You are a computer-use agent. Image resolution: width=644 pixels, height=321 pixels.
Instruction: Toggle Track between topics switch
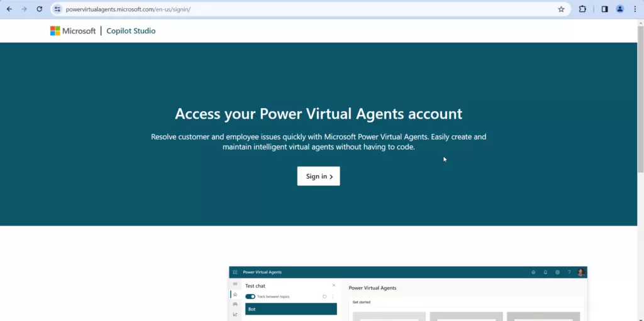250,297
